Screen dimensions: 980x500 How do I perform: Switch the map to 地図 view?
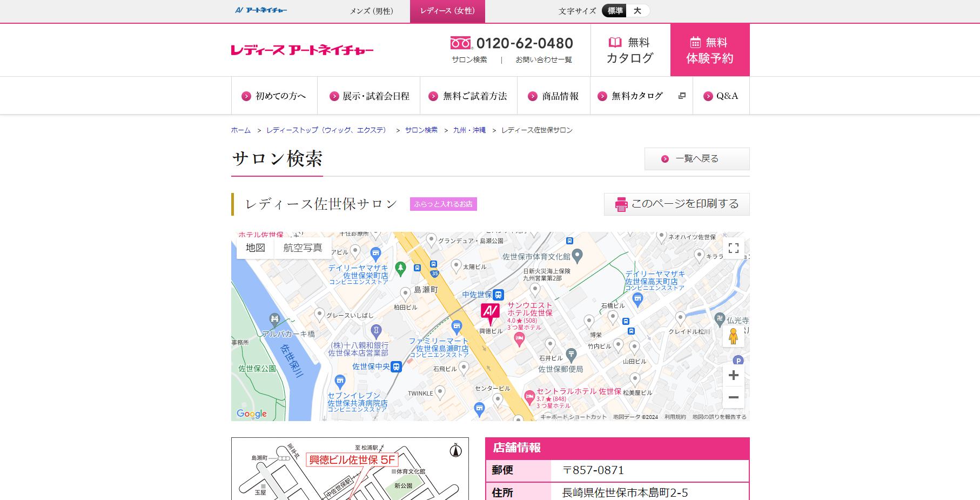[x=256, y=248]
